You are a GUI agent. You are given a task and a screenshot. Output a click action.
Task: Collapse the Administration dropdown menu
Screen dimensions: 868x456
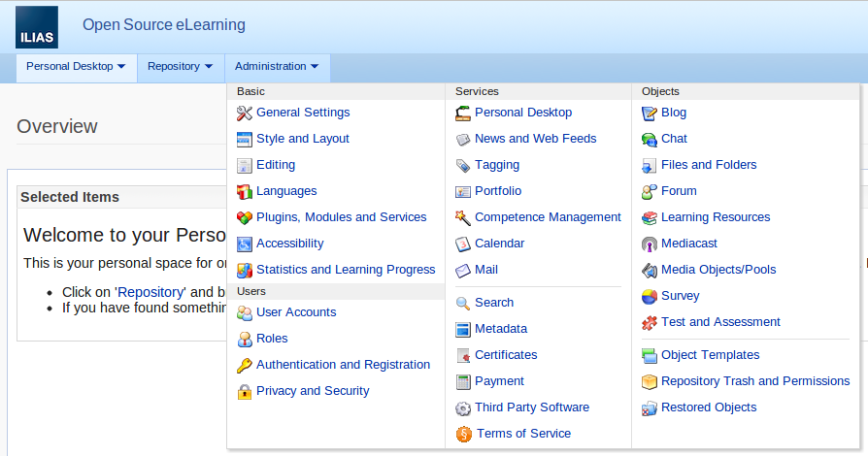277,67
